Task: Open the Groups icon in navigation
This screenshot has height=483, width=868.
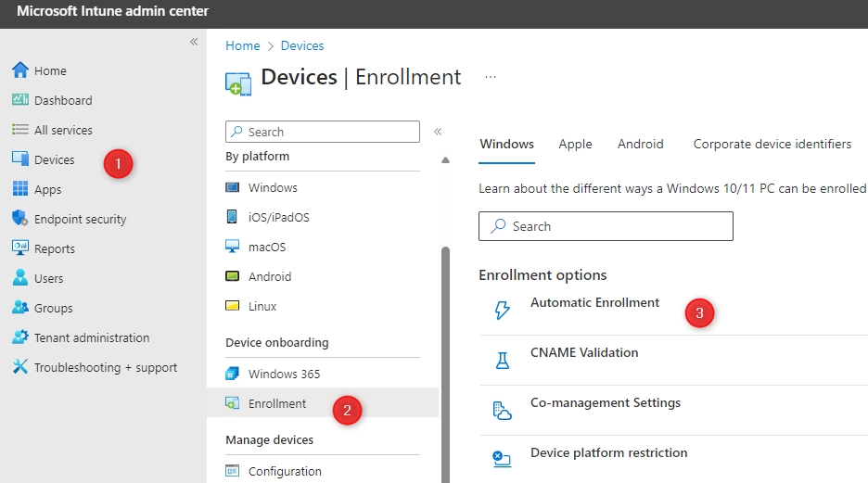Action: pos(20,308)
